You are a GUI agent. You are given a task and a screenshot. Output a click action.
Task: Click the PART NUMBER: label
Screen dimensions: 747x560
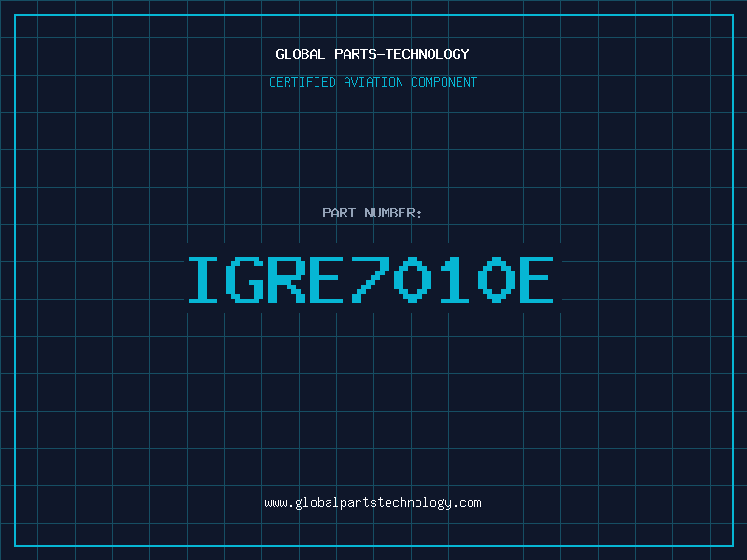[x=373, y=213]
